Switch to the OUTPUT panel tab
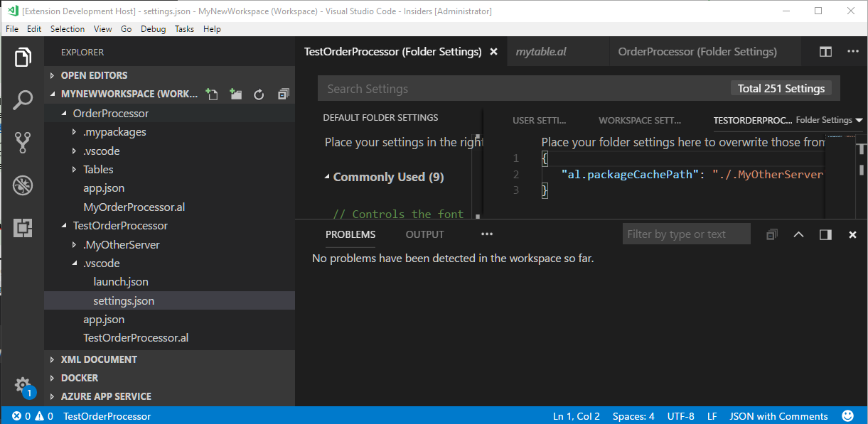This screenshot has width=868, height=424. [424, 234]
